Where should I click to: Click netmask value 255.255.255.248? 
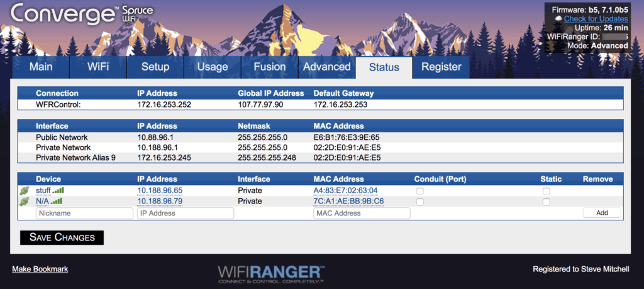click(x=266, y=157)
